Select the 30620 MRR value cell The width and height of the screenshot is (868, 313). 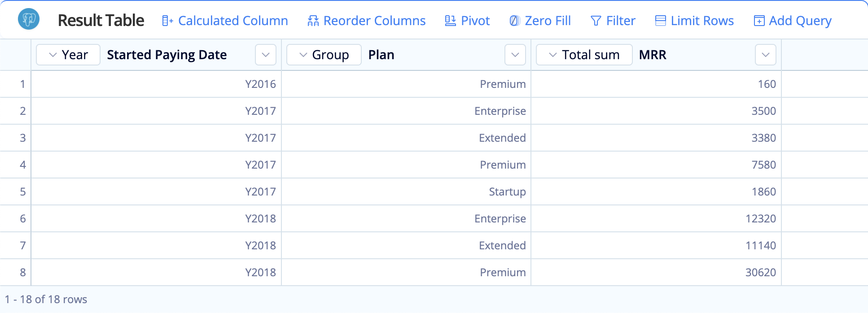coord(760,272)
